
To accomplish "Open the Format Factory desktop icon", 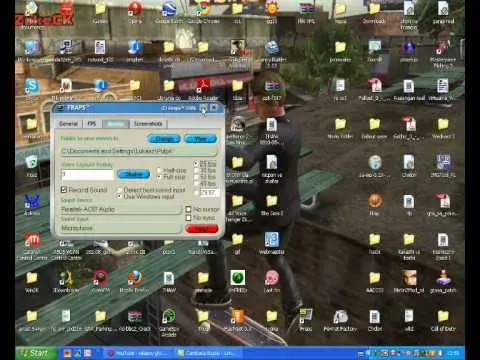I will coord(340,320).
